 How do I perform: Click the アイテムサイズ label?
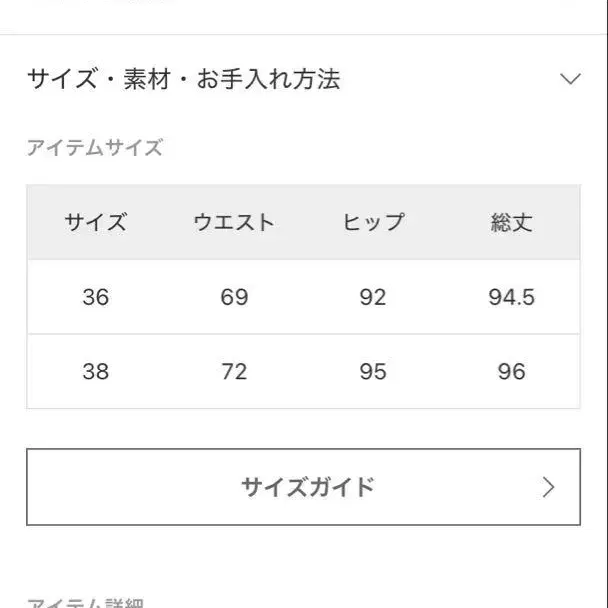click(94, 148)
